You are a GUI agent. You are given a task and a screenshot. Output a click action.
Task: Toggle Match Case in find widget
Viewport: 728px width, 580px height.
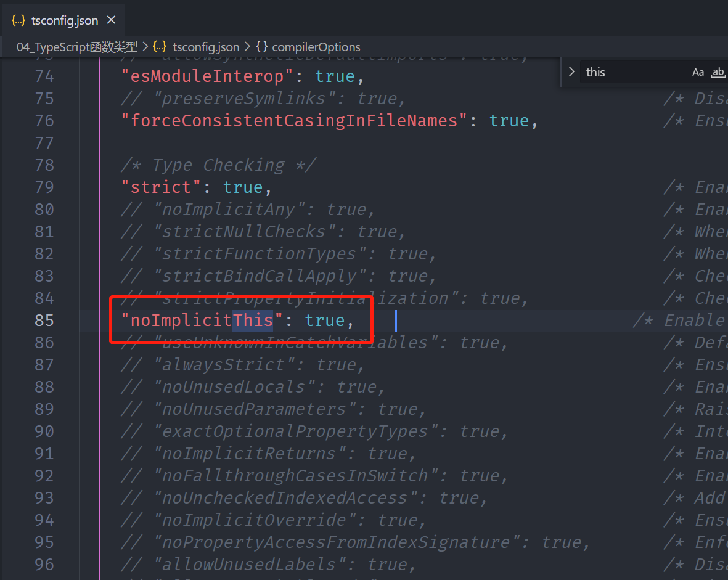[698, 72]
